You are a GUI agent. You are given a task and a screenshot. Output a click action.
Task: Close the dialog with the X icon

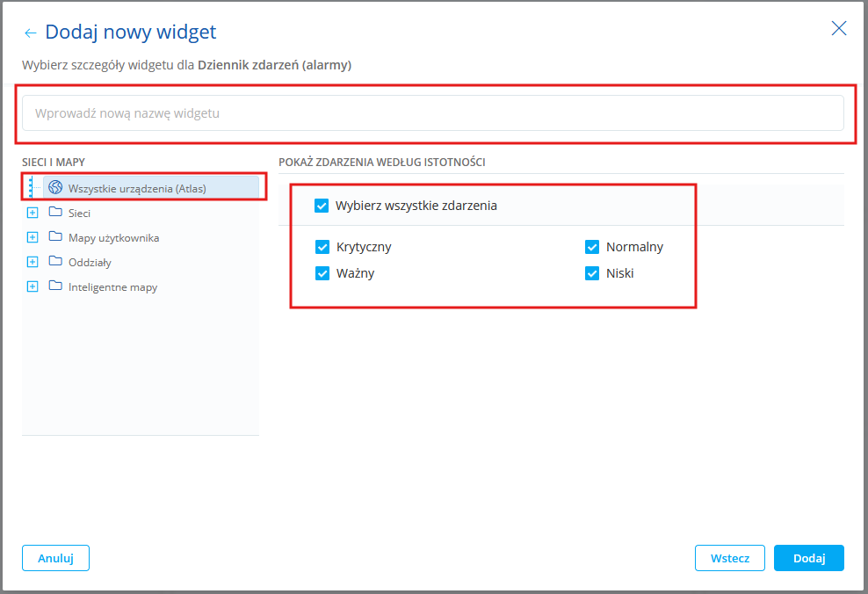coord(839,28)
